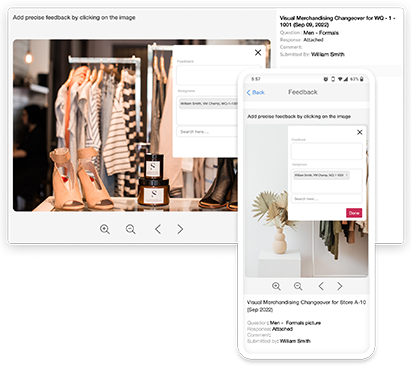The height and width of the screenshot is (370, 411).
Task: Tap the Done button on phone
Action: 354,213
